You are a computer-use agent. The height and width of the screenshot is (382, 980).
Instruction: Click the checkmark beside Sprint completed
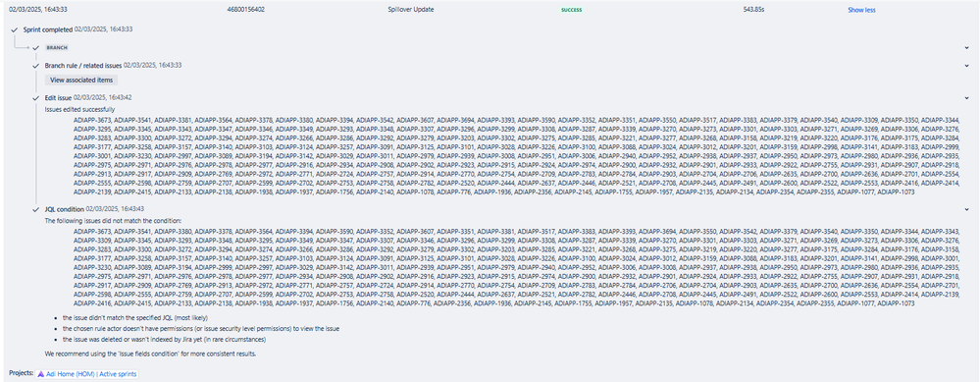14,29
